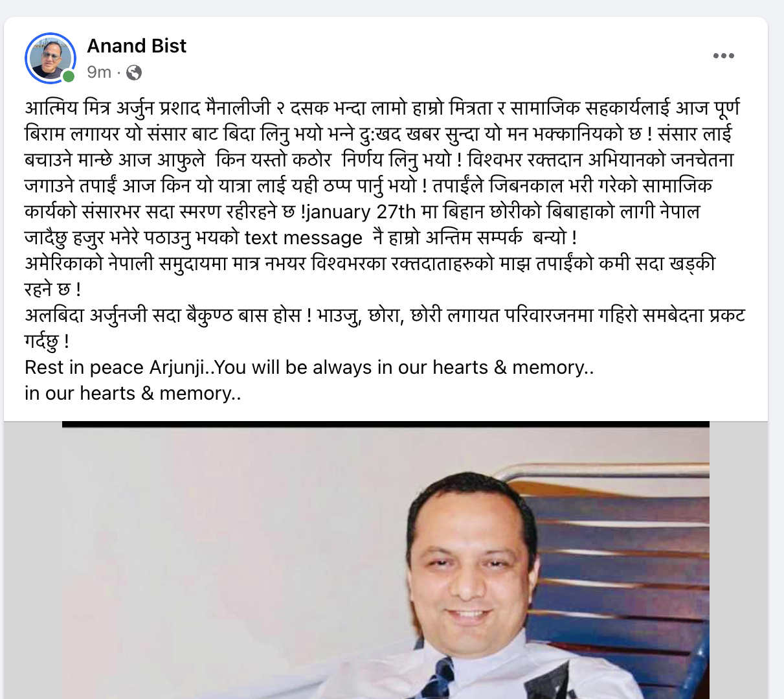Click the green online status dot
This screenshot has height=699, width=784.
coord(69,76)
